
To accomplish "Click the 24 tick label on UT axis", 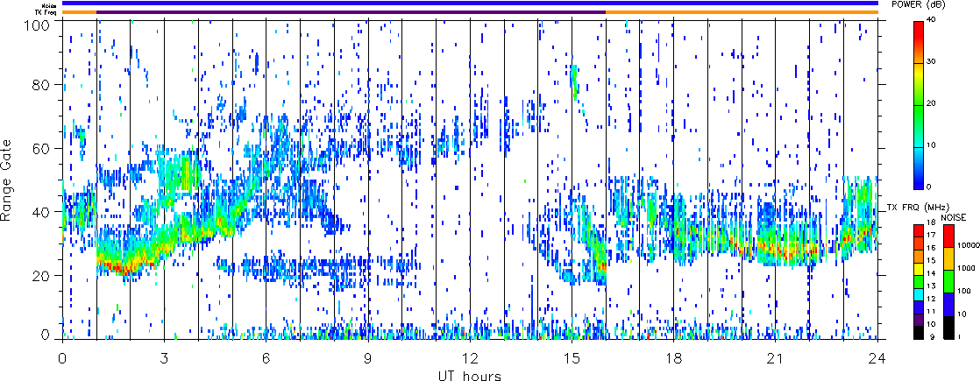I will pyautogui.click(x=877, y=358).
